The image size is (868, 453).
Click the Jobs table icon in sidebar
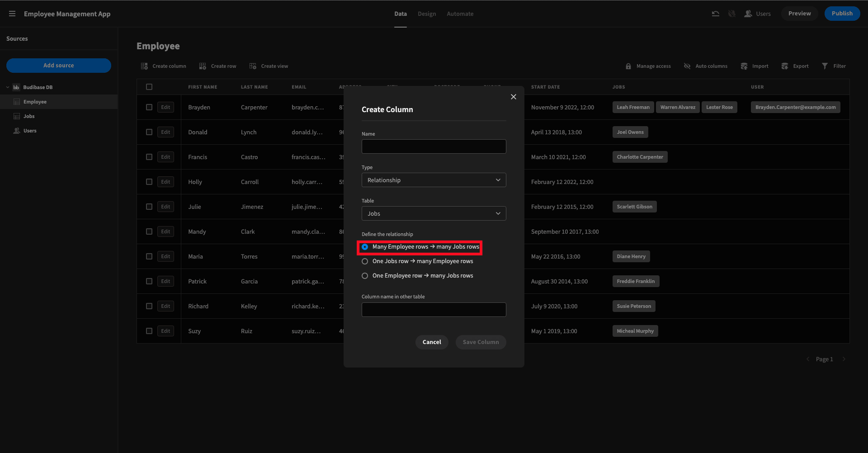17,116
